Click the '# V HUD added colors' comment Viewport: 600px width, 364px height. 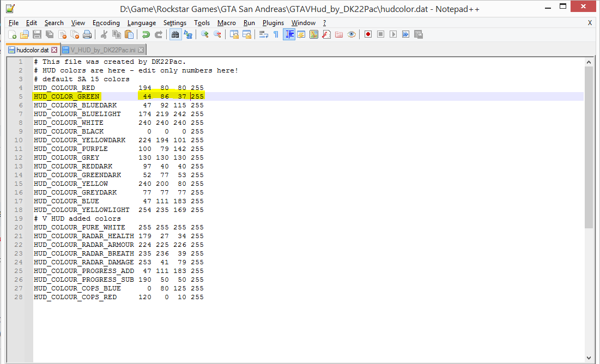click(77, 219)
